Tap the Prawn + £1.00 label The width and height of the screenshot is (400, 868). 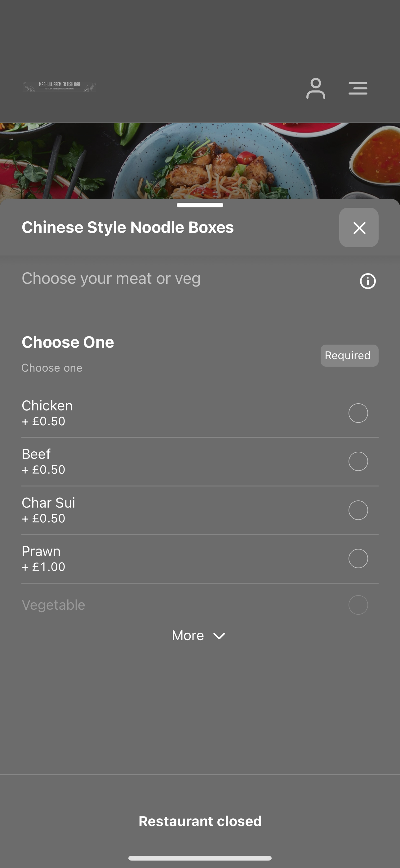coord(43,559)
